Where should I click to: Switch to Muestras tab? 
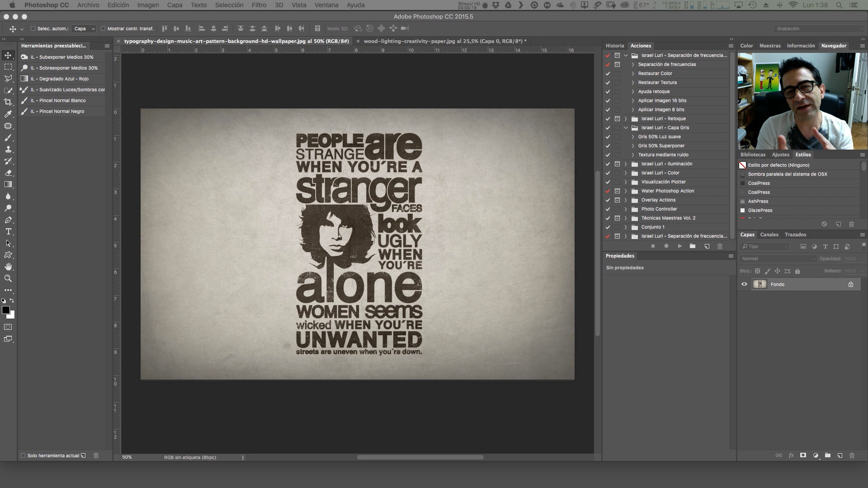pyautogui.click(x=770, y=46)
